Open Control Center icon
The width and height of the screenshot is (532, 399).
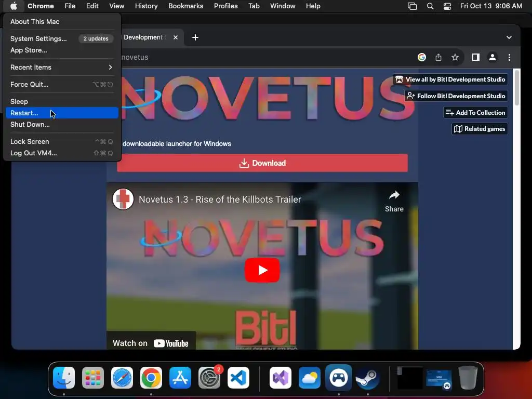point(447,6)
